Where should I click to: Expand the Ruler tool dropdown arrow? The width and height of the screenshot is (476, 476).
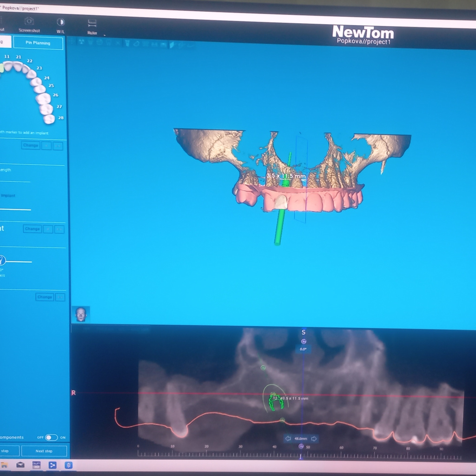click(104, 35)
